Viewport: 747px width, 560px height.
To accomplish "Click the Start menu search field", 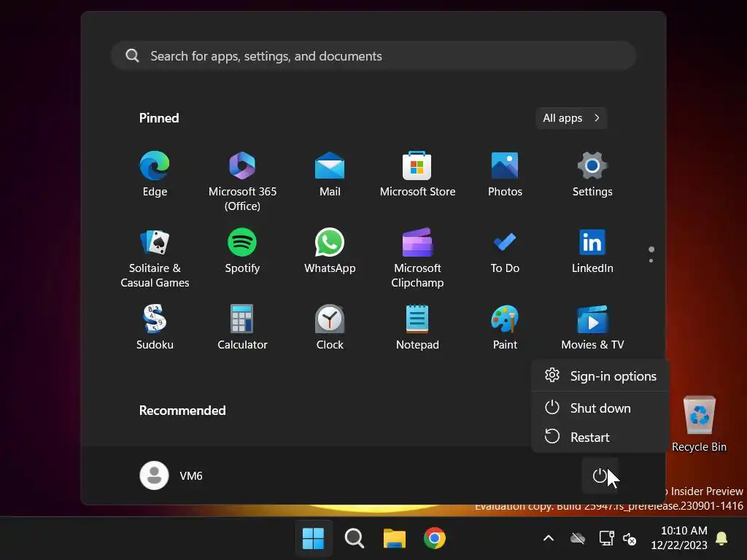I will [373, 55].
